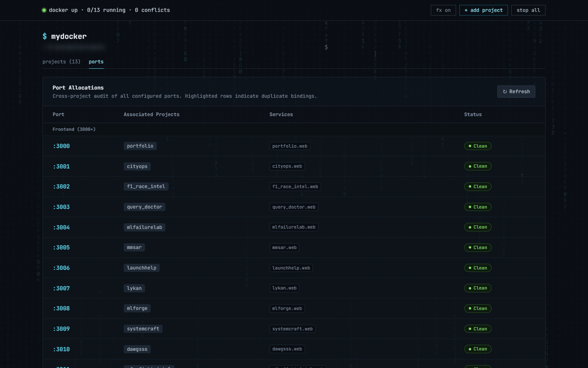Click port :3001
588x368 pixels.
click(61, 166)
